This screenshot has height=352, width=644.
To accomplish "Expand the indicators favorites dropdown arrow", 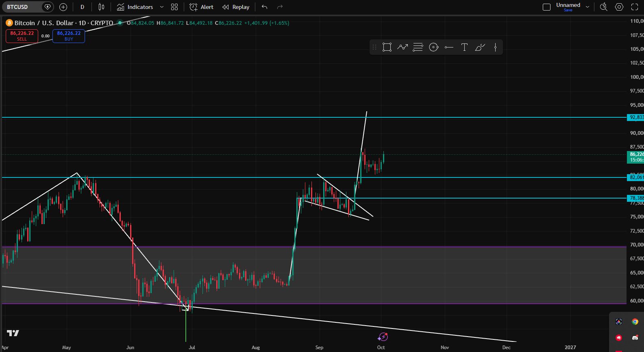I will click(x=162, y=7).
